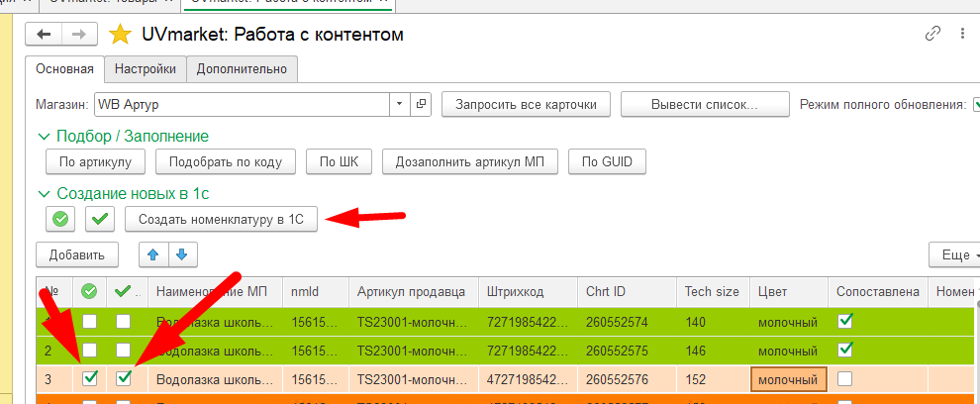Screen dimensions: 980x404
Task: Click the Магазин field containing WB Артур
Action: (x=242, y=104)
